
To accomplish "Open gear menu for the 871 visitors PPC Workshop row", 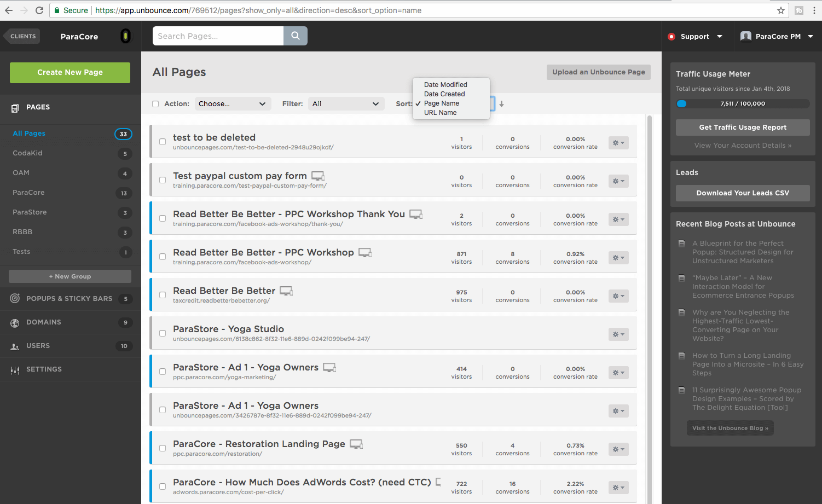I will pos(618,258).
